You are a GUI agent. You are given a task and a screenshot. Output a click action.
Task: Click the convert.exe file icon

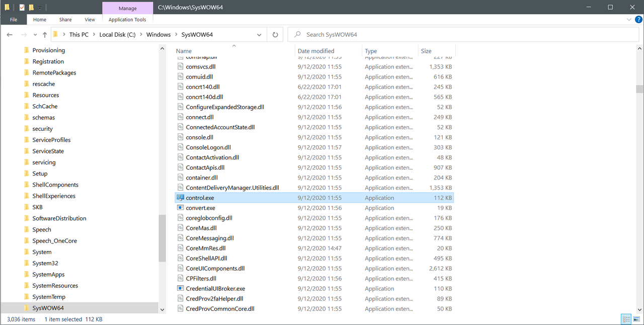(x=181, y=208)
